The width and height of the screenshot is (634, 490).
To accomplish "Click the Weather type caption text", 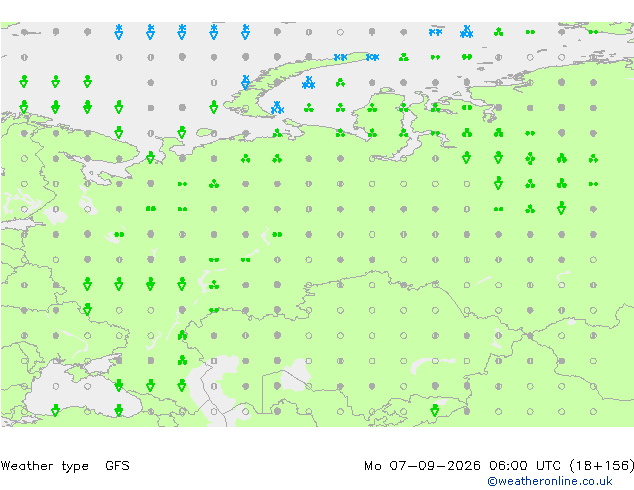I will coord(44,466).
